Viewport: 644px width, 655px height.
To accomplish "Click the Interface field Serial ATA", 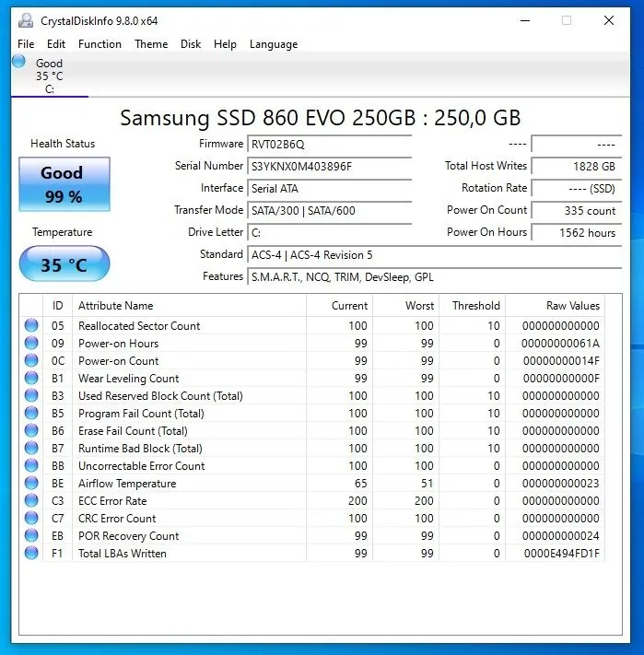I will point(330,189).
